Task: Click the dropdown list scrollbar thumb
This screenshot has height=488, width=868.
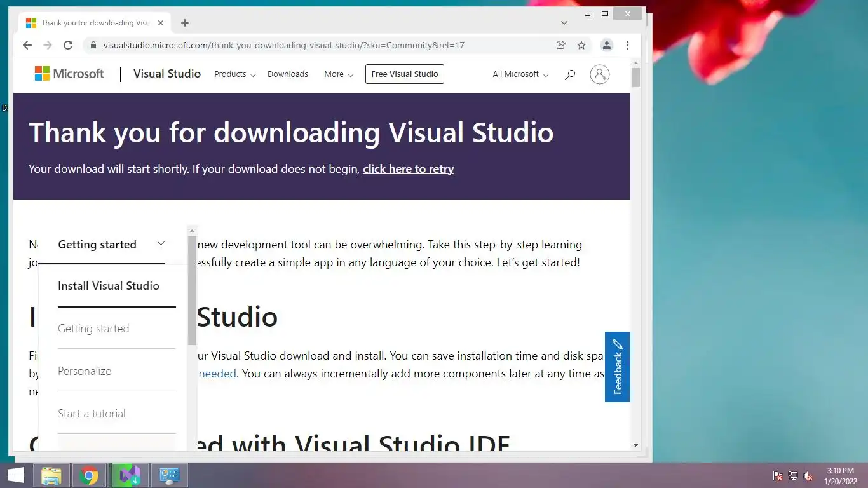Action: coord(192,291)
